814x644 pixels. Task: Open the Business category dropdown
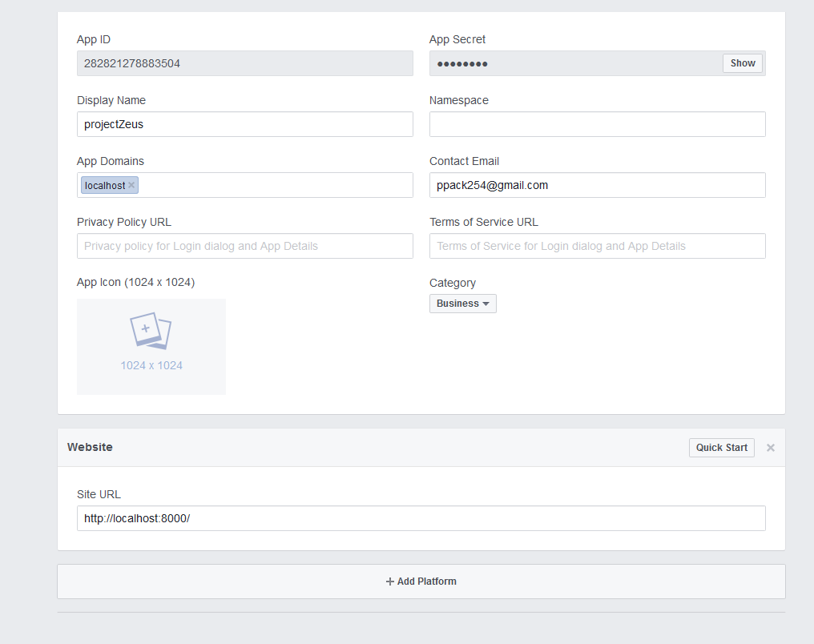tap(462, 303)
